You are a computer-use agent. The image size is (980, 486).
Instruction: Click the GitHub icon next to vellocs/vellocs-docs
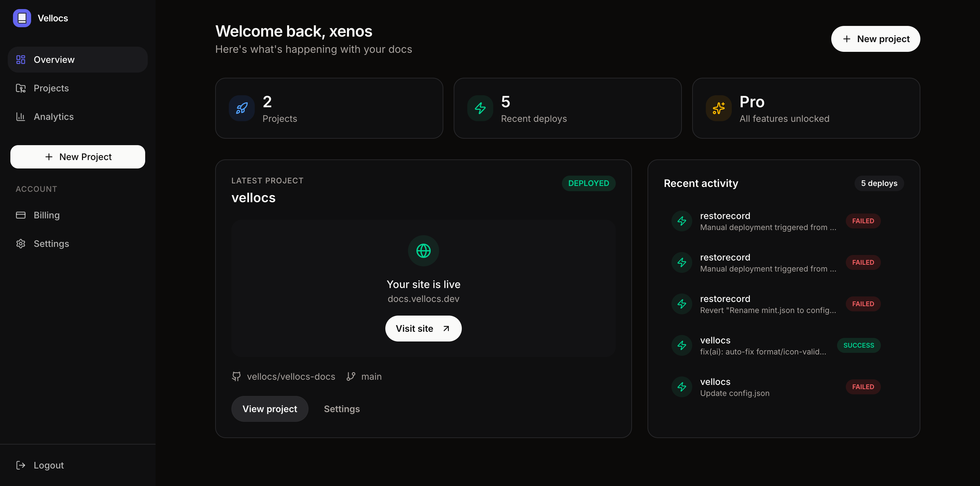pos(236,376)
